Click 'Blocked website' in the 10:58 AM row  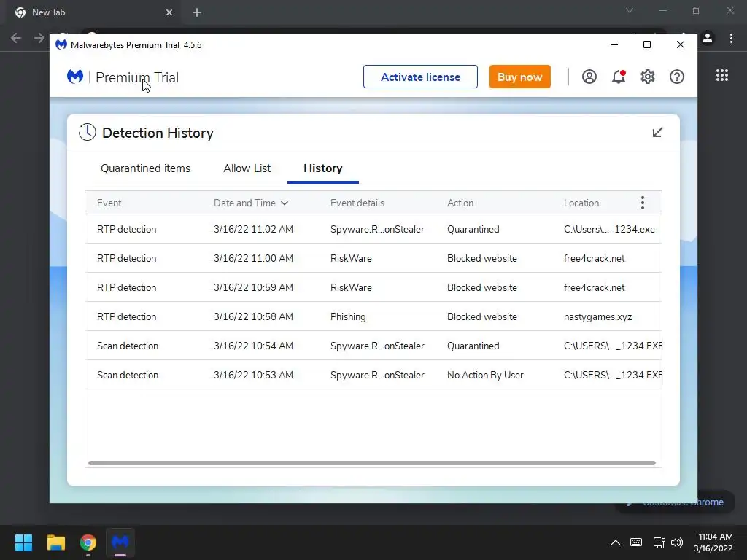[481, 316]
